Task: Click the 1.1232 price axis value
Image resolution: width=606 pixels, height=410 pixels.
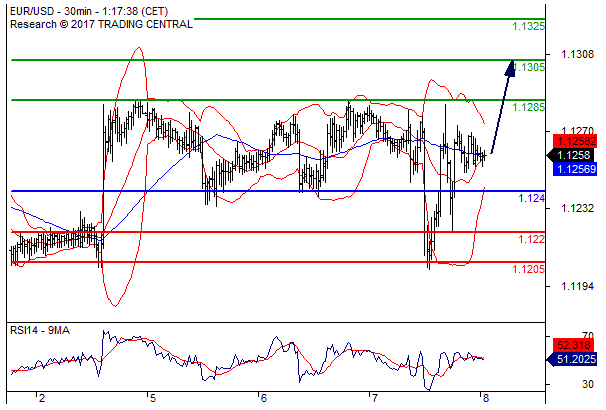Action: (577, 208)
